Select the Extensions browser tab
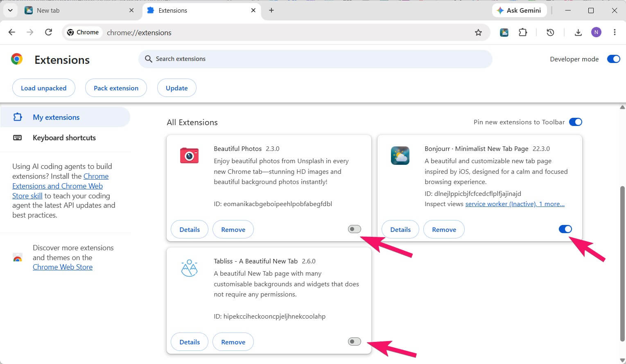This screenshot has height=364, width=626. click(x=202, y=10)
